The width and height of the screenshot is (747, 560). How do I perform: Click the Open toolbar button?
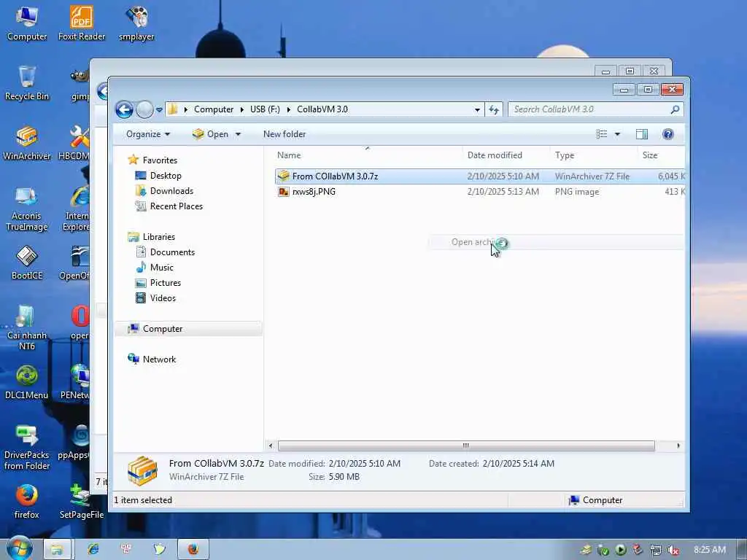(x=211, y=134)
